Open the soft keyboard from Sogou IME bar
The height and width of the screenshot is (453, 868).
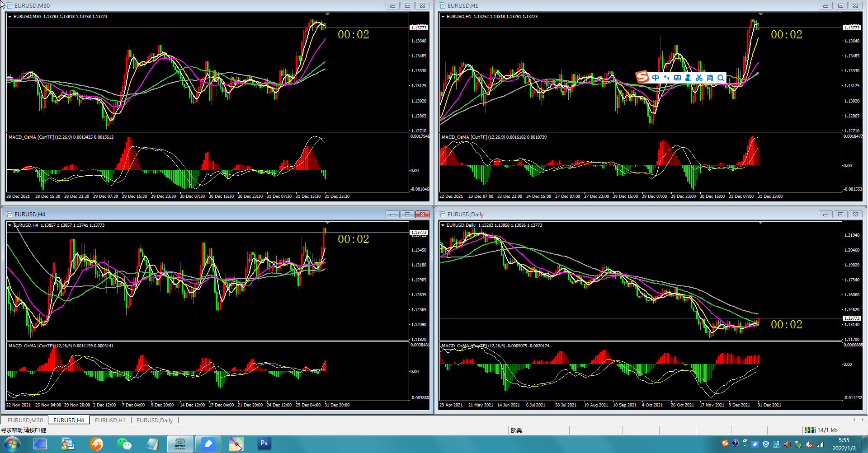677,78
